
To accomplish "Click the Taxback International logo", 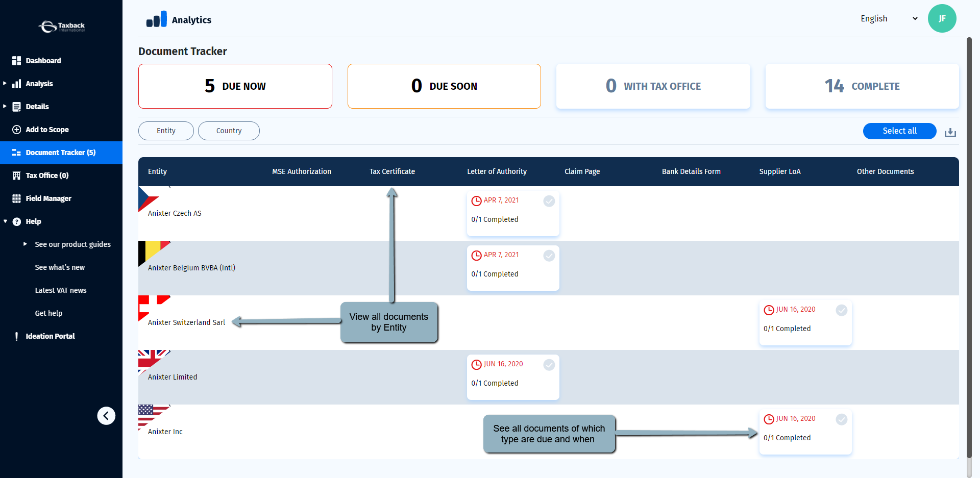I will 62,26.
